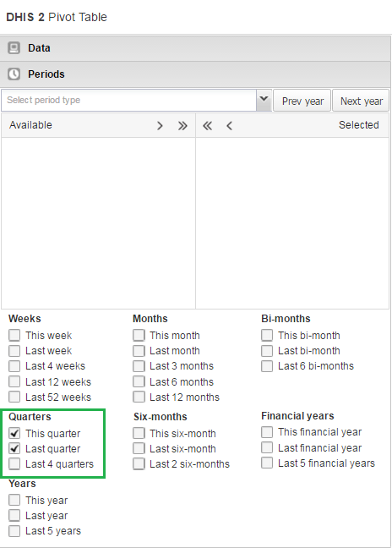
Task: Collapse the Periods section header
Action: 195,74
